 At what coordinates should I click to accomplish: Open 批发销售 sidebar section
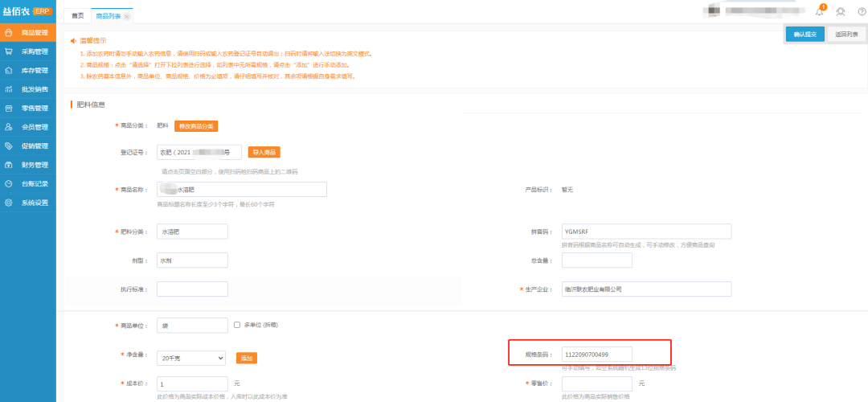34,89
